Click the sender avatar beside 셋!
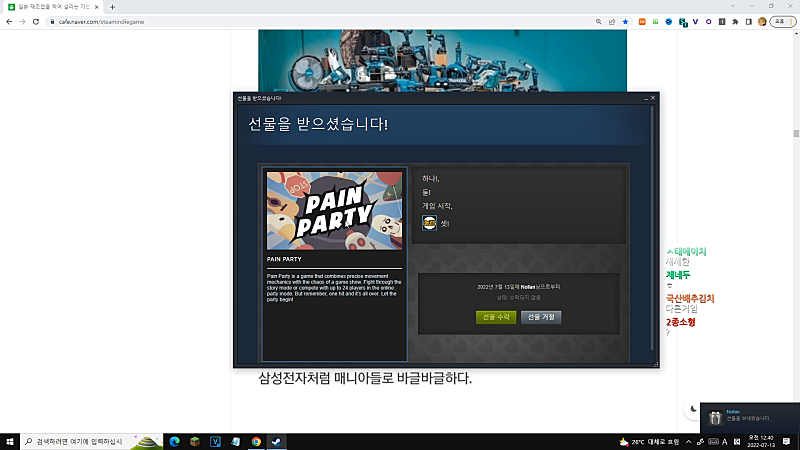 point(429,223)
